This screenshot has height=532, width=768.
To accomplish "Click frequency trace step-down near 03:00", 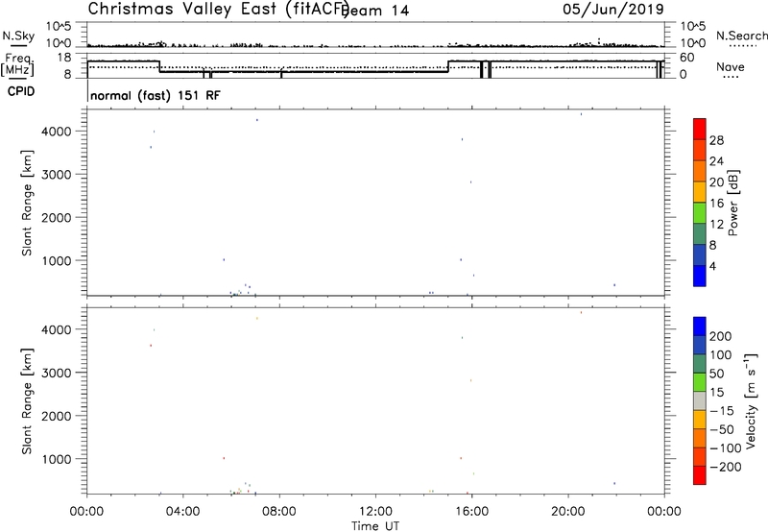I will (x=159, y=66).
